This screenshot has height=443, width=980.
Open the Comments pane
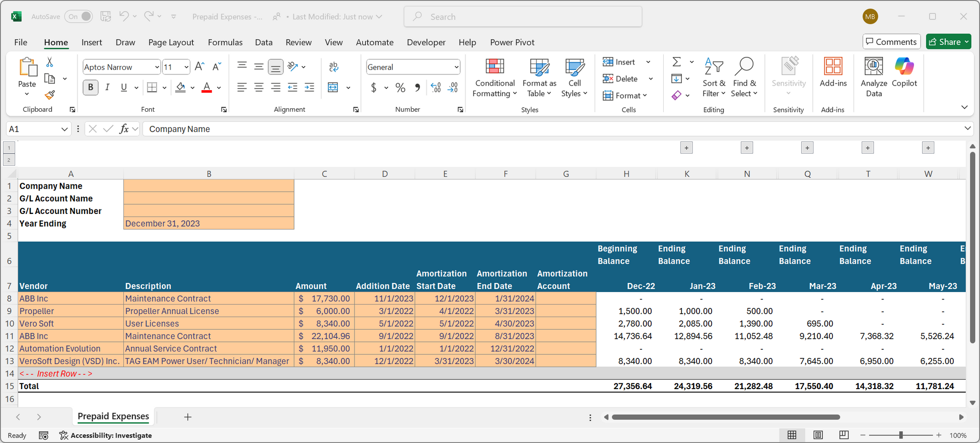coord(891,42)
